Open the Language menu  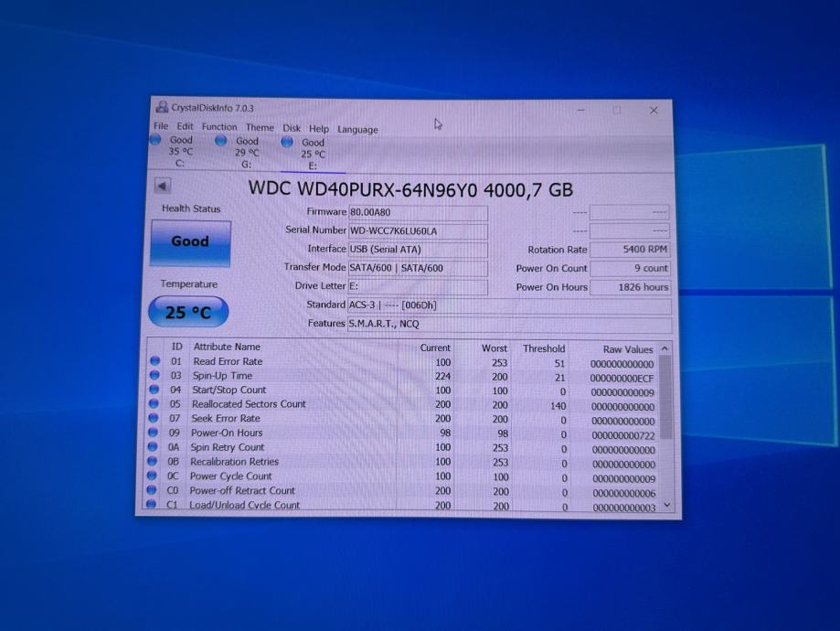(x=357, y=129)
